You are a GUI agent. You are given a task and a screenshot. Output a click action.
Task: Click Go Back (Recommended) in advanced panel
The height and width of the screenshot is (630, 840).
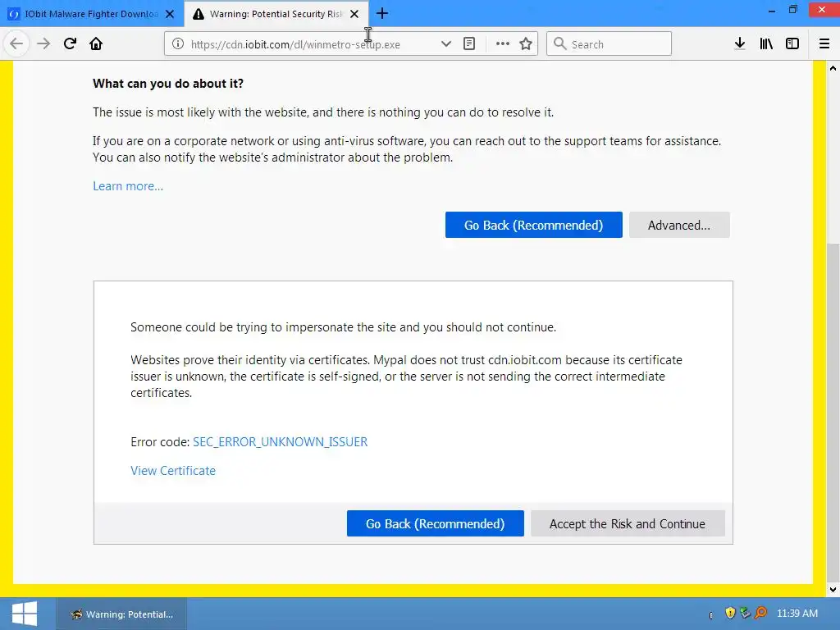435,523
